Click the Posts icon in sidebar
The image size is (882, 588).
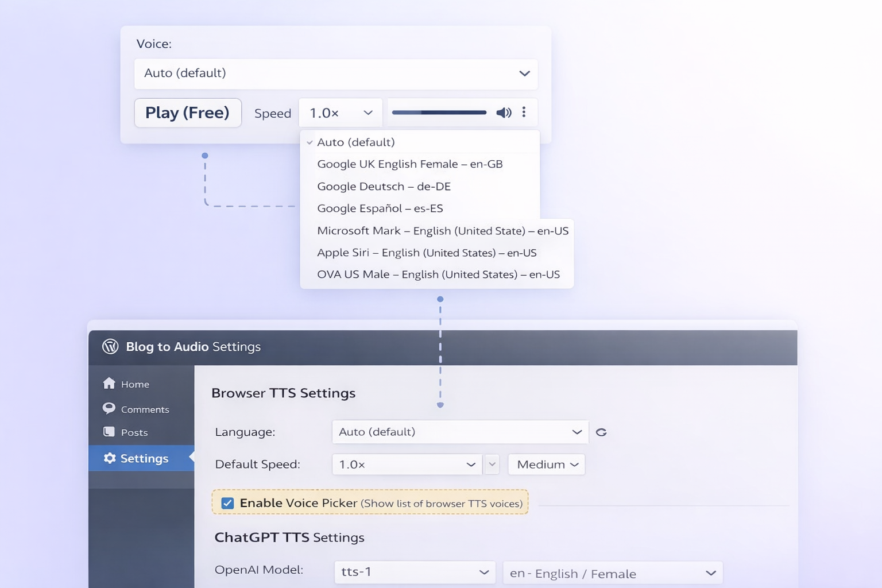coord(109,432)
